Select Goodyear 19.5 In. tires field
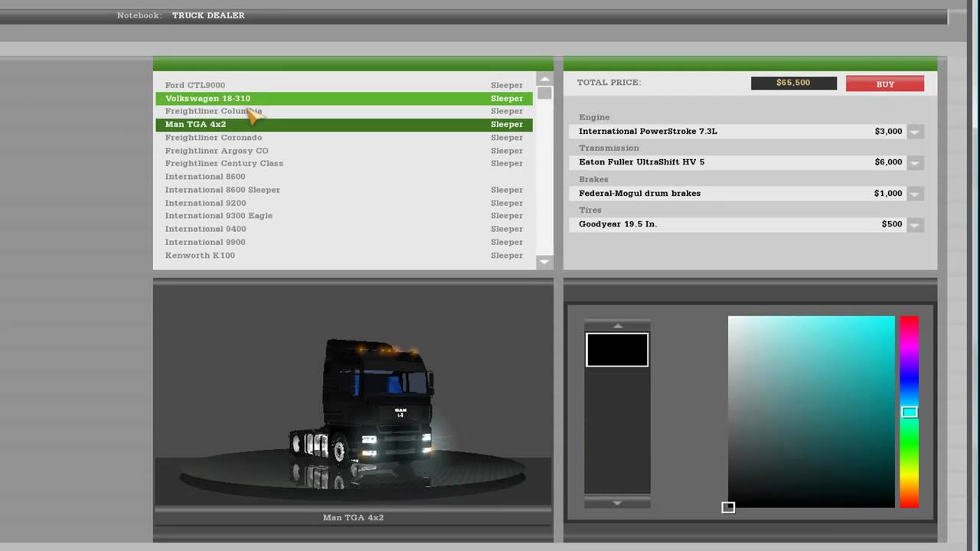The width and height of the screenshot is (980, 551). [737, 224]
